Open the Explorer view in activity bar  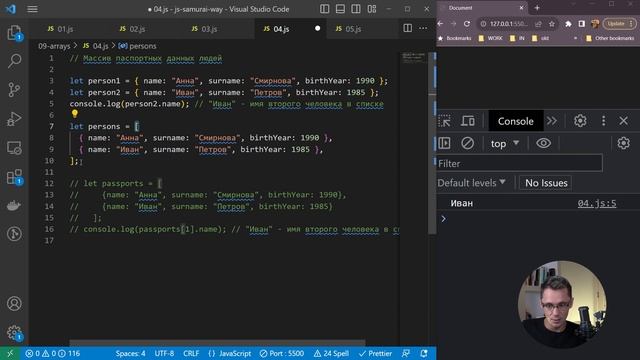[14, 33]
